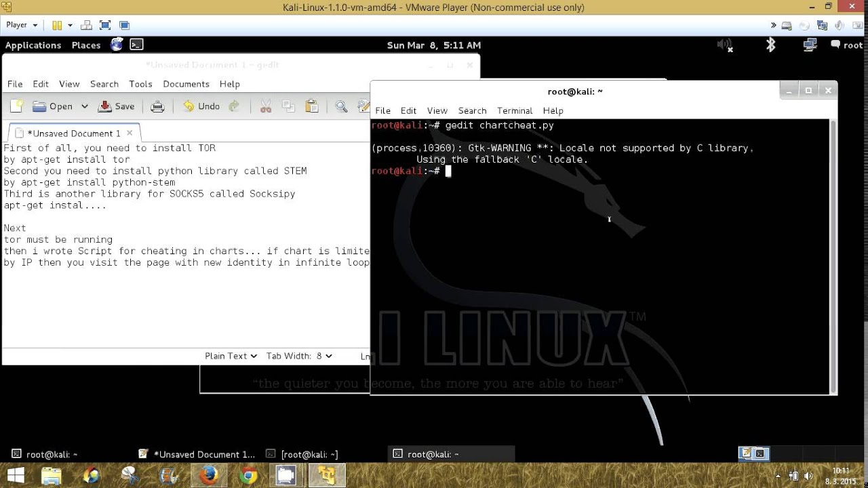Open the Terminal menu in terminal window

tap(515, 110)
